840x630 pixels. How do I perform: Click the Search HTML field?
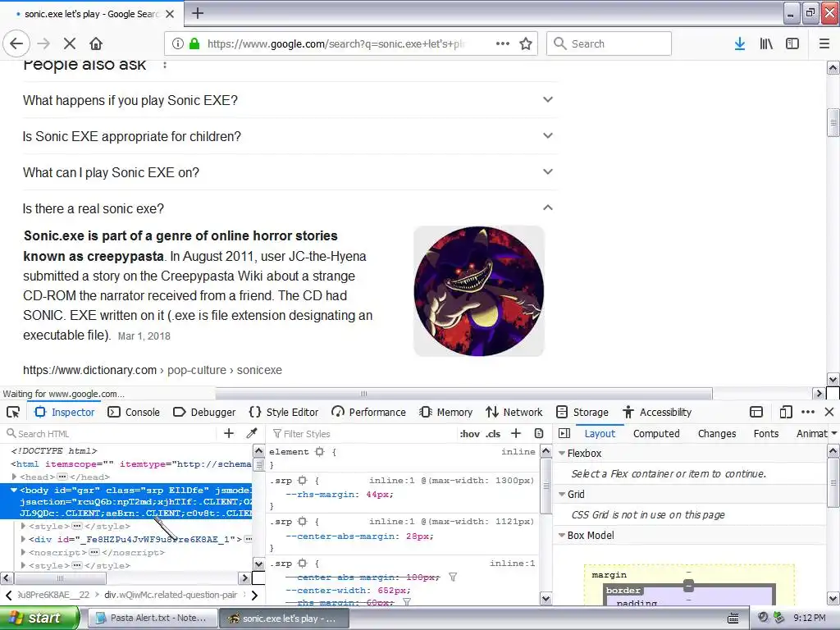tap(112, 433)
